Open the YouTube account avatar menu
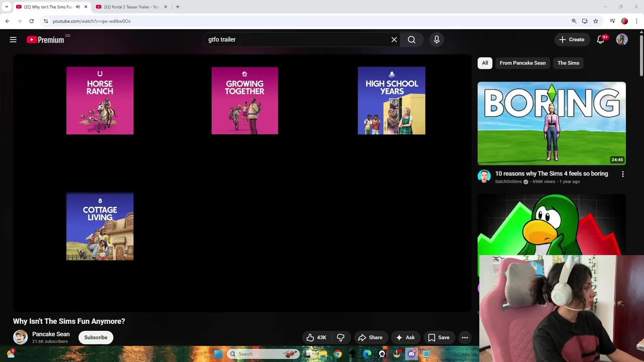 pos(622,40)
